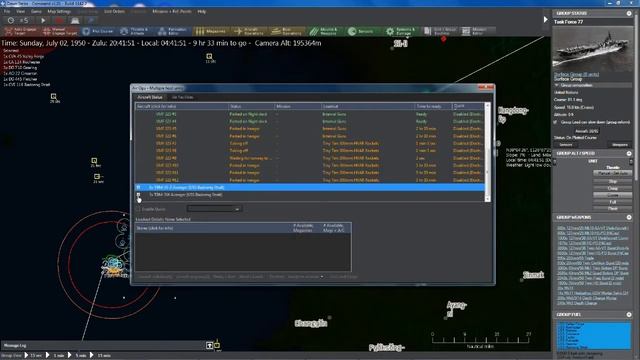The width and height of the screenshot is (640, 360).
Task: Open Throttle & Altitude settings
Action: [x=135, y=31]
